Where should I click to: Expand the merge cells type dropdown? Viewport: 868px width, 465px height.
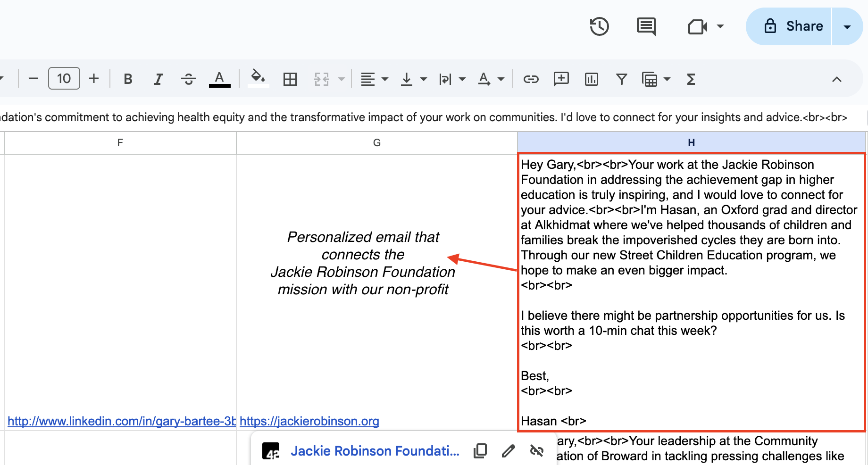[x=342, y=79]
